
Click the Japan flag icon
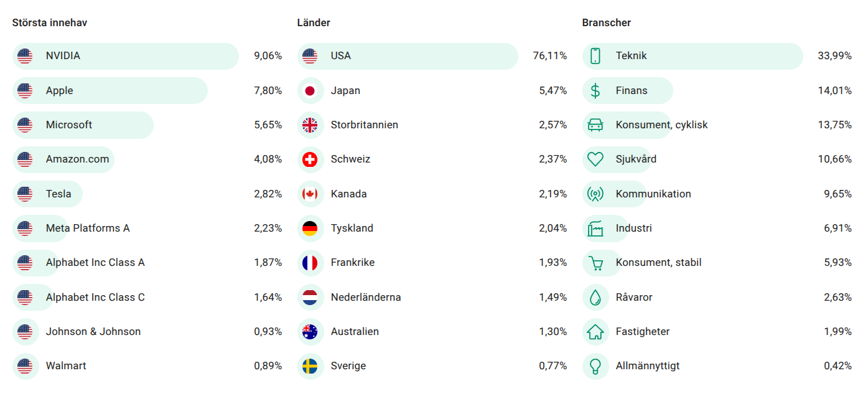click(x=310, y=91)
